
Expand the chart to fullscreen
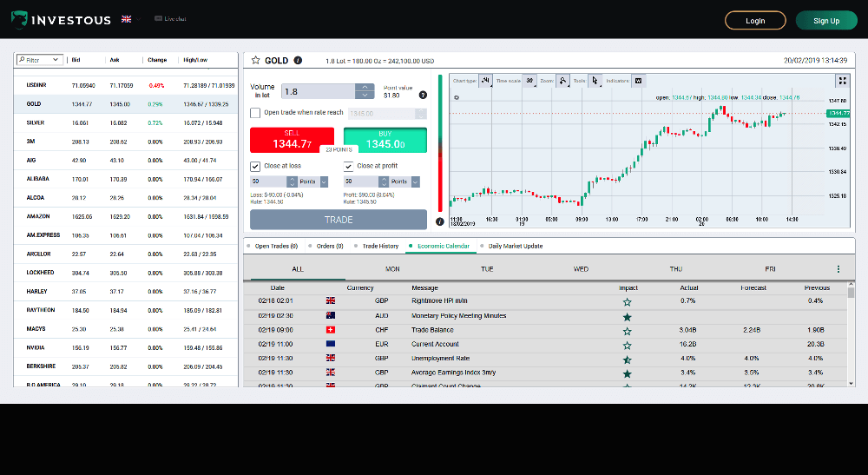pos(842,81)
